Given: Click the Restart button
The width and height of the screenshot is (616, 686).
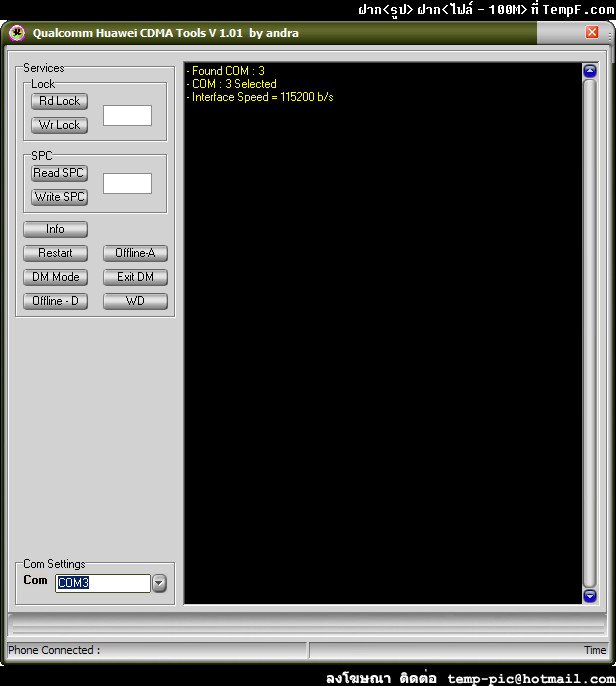Looking at the screenshot, I should click(x=56, y=253).
